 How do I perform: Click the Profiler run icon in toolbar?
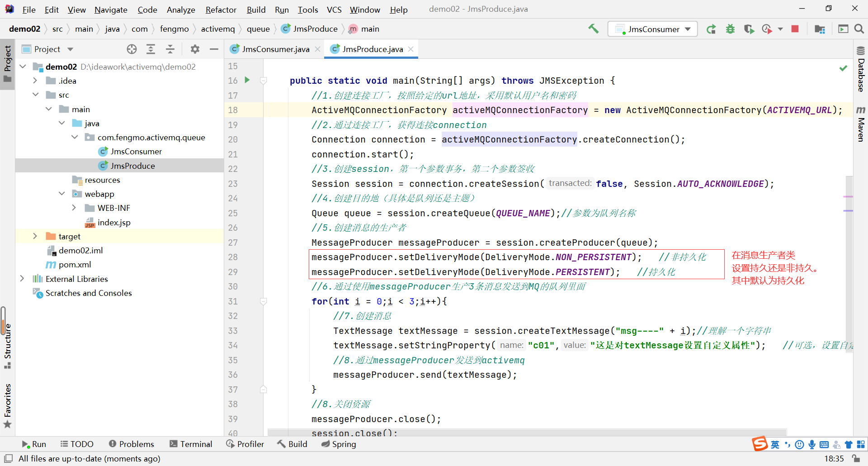pos(767,29)
